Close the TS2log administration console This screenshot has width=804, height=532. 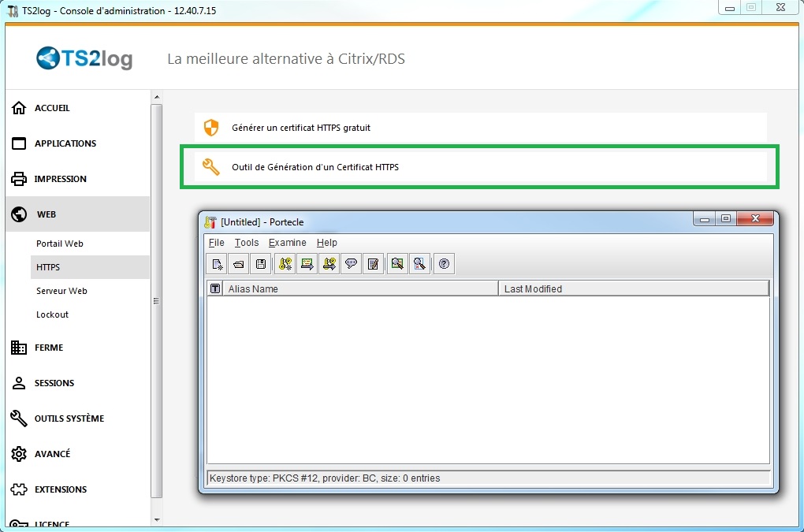780,8
